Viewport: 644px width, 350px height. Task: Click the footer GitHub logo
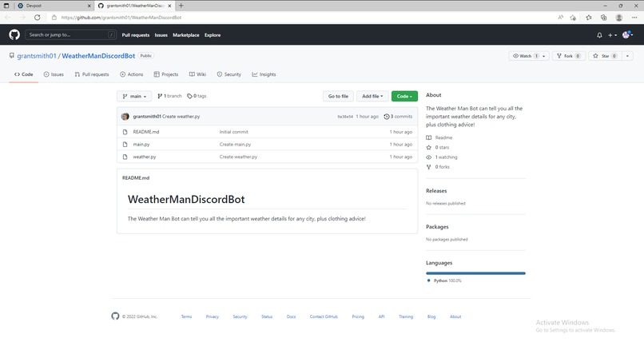tap(115, 316)
